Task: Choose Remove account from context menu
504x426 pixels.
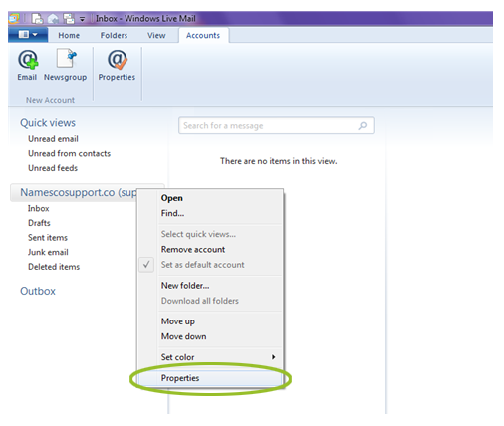Action: [x=210, y=250]
